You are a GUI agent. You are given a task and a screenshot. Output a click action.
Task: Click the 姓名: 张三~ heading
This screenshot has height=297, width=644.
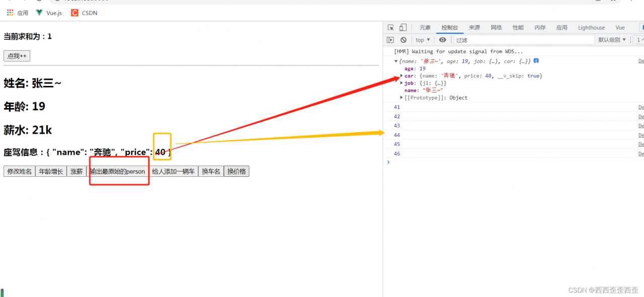pyautogui.click(x=32, y=83)
